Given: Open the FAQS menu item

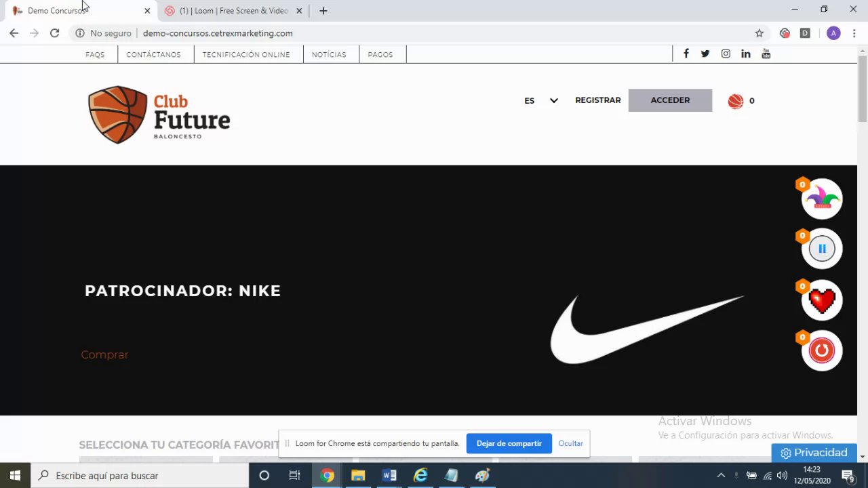Looking at the screenshot, I should 95,55.
